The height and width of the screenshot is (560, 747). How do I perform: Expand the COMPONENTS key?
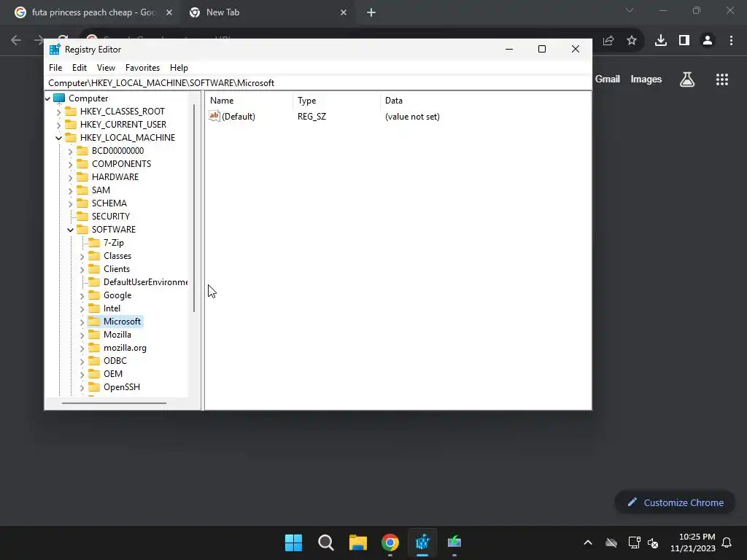[x=71, y=164]
